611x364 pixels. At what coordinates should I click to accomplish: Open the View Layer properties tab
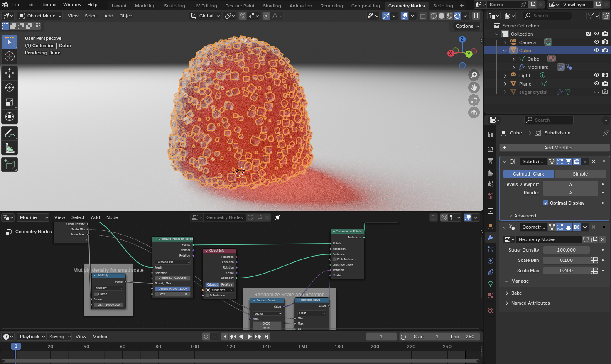click(491, 172)
